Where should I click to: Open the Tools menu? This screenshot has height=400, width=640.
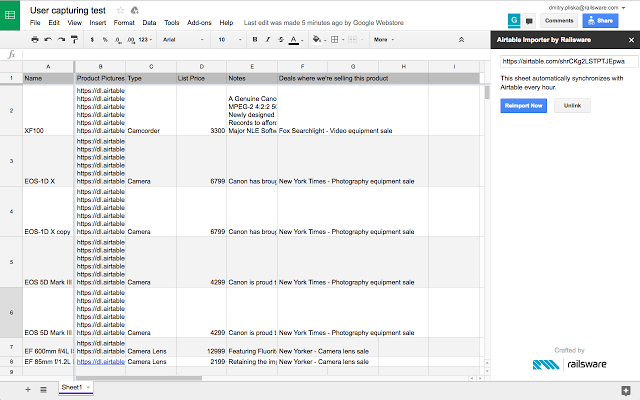tap(172, 23)
